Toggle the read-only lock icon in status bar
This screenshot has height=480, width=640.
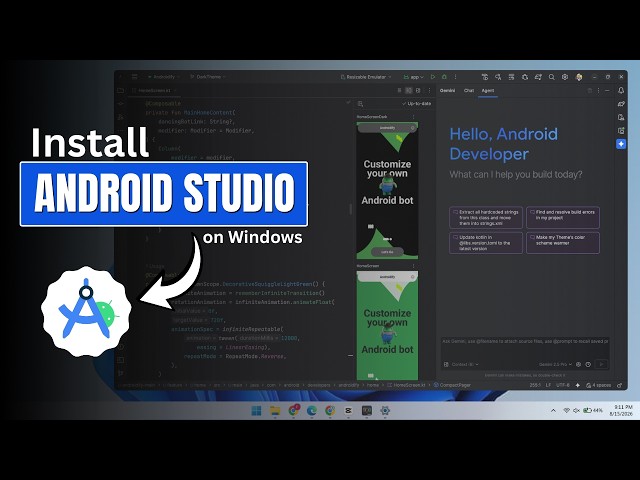(x=620, y=385)
